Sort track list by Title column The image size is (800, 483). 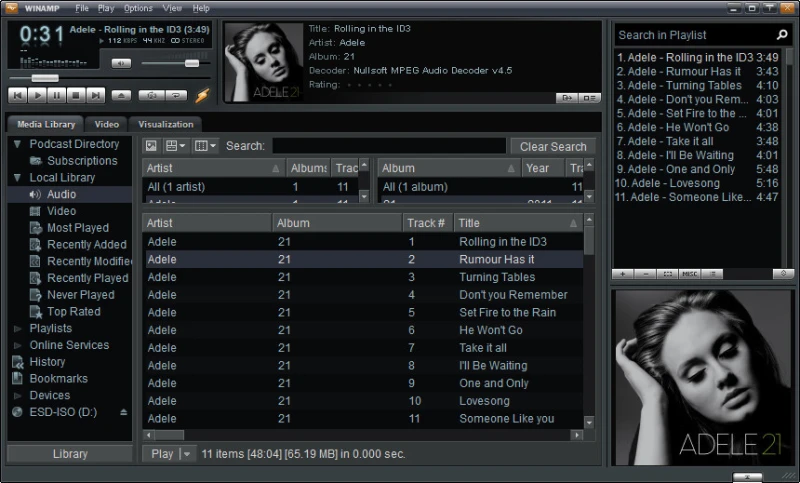[x=518, y=223]
